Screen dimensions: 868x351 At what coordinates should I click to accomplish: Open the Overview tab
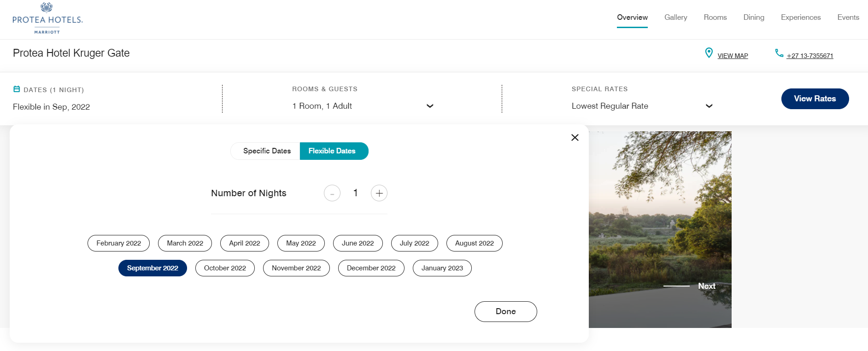[632, 18]
